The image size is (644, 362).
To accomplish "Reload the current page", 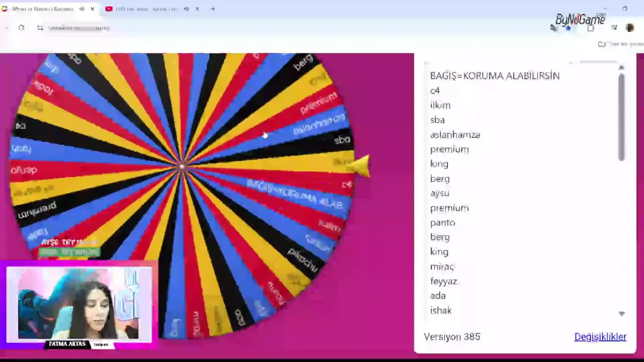I will click(x=21, y=28).
